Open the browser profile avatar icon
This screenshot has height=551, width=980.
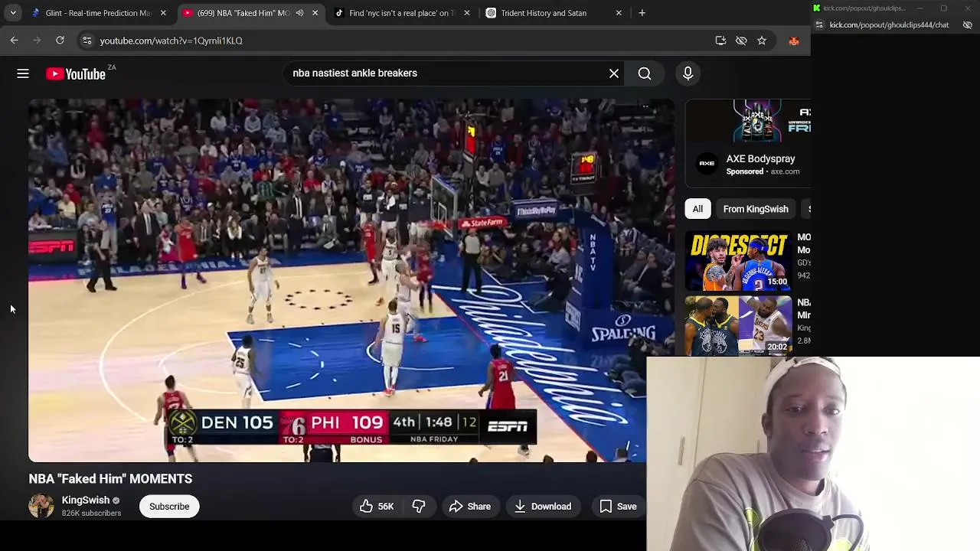(794, 41)
